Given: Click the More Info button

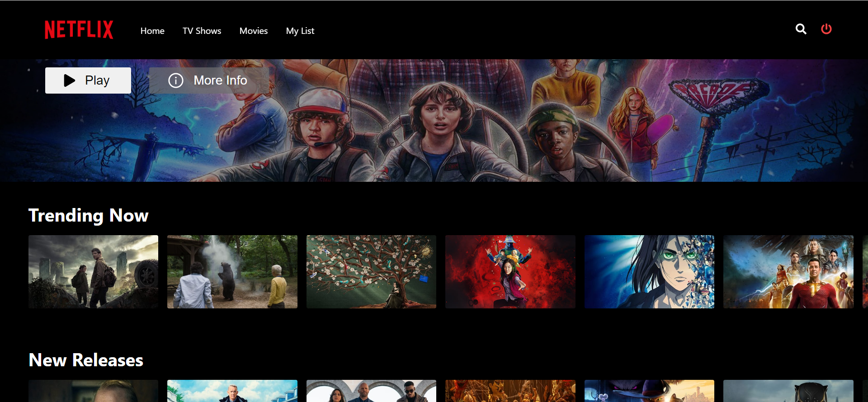Looking at the screenshot, I should [209, 80].
